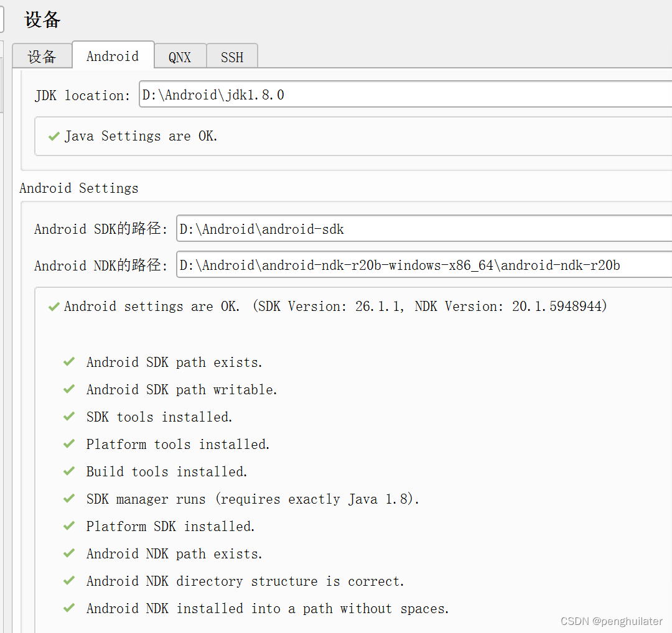Click the SDK tools installed checkmark
The width and height of the screenshot is (672, 633).
point(69,416)
